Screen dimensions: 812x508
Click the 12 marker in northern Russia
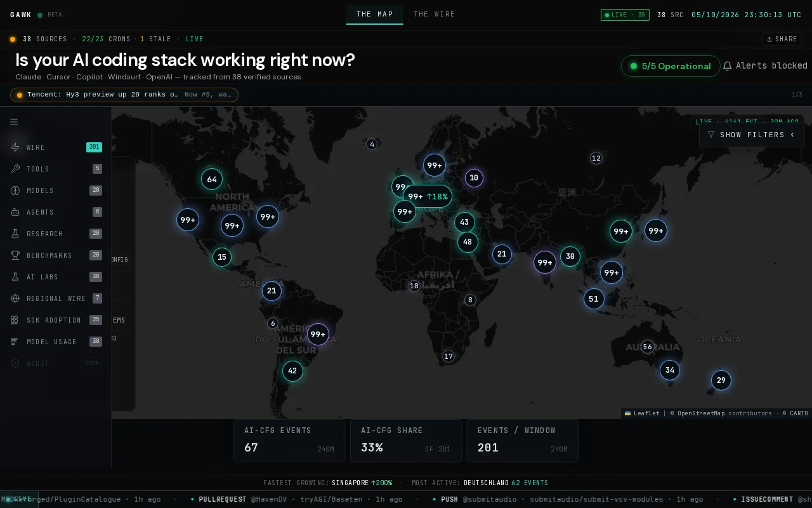pyautogui.click(x=596, y=158)
